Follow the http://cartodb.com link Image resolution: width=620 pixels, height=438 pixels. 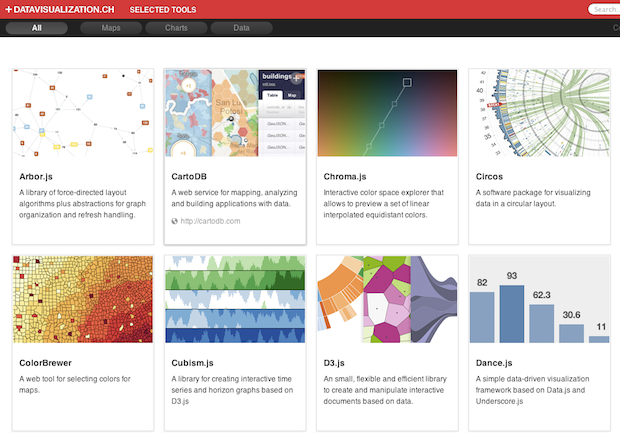click(210, 221)
